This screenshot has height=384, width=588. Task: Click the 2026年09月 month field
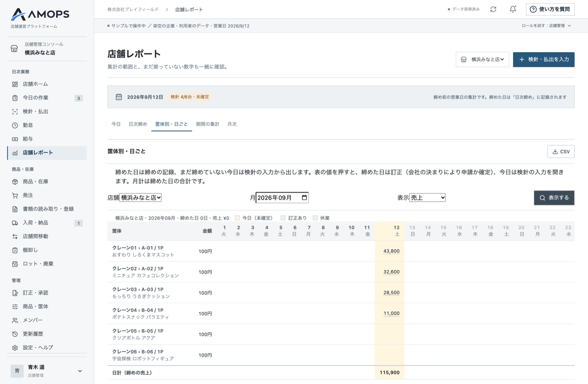point(282,198)
